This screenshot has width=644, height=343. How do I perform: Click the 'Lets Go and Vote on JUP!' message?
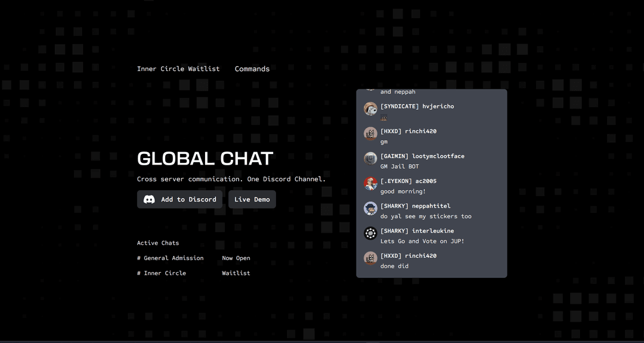coord(422,241)
